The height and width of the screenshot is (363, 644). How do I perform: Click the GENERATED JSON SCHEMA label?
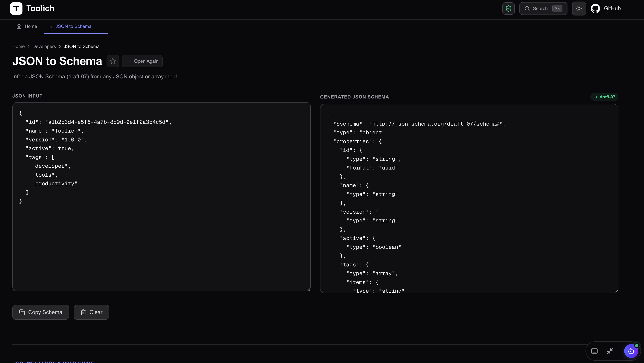355,97
